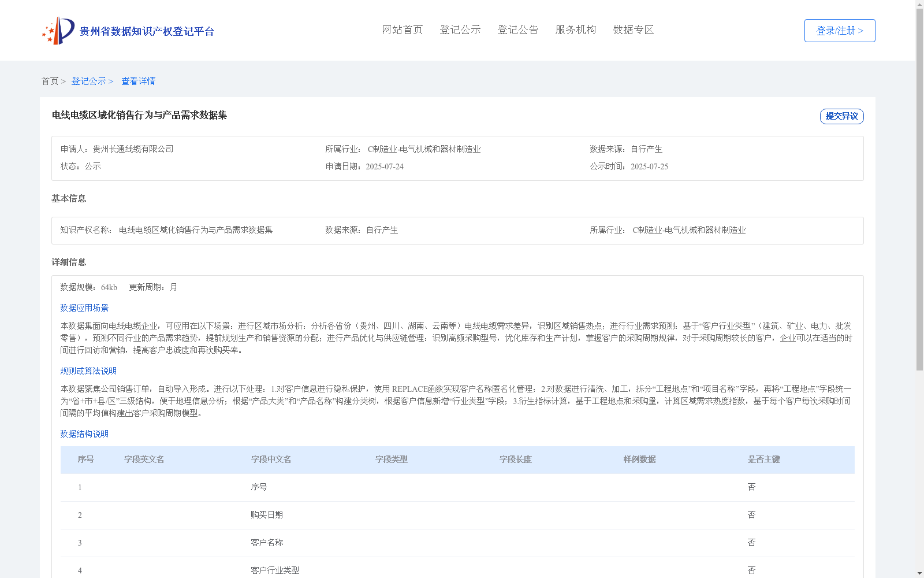
Task: Click 申请日期 value 2025-07-24
Action: click(385, 166)
